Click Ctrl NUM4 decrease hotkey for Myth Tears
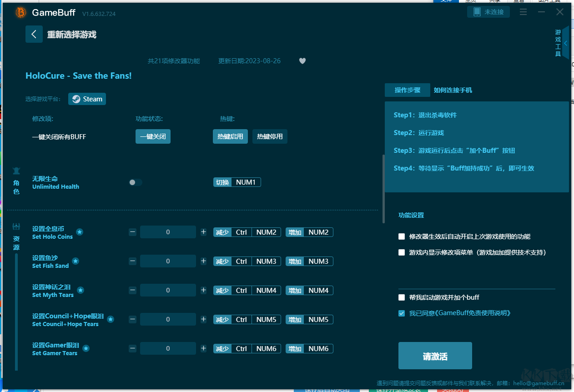Screen dimensions: 574x392 point(247,291)
